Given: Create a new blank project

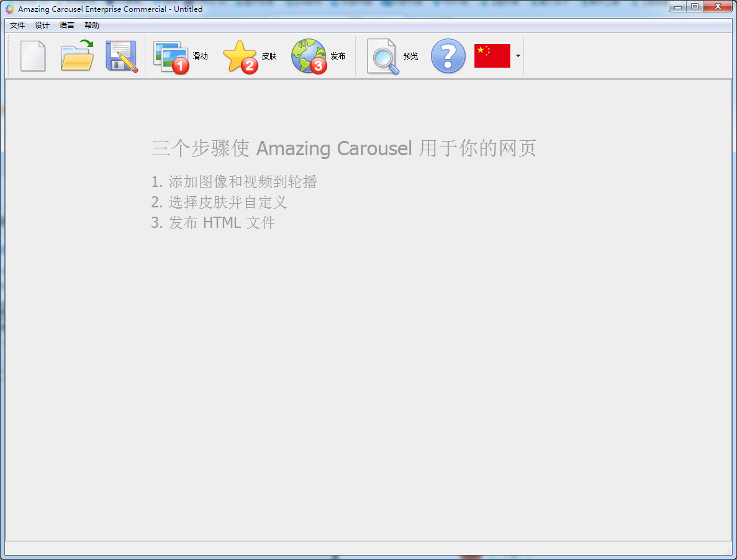Looking at the screenshot, I should [x=33, y=56].
